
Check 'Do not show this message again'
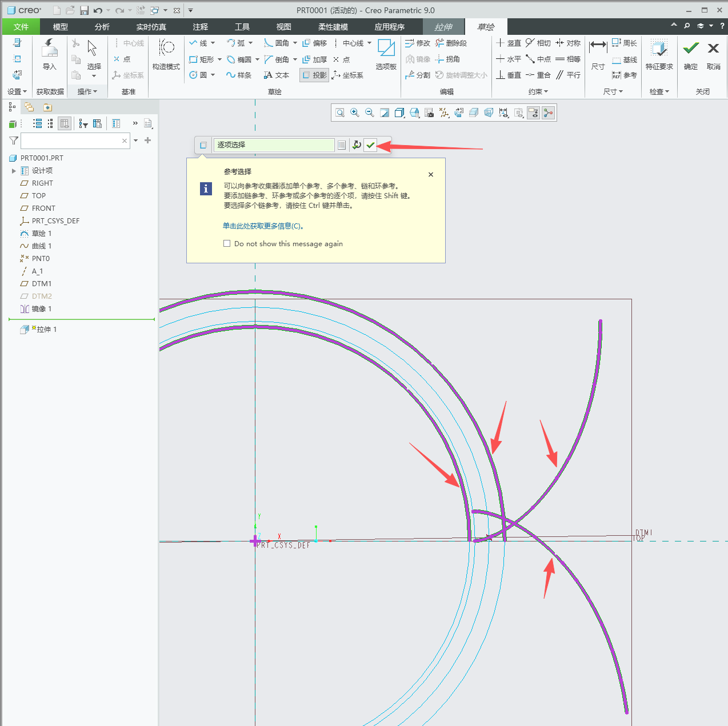[227, 243]
